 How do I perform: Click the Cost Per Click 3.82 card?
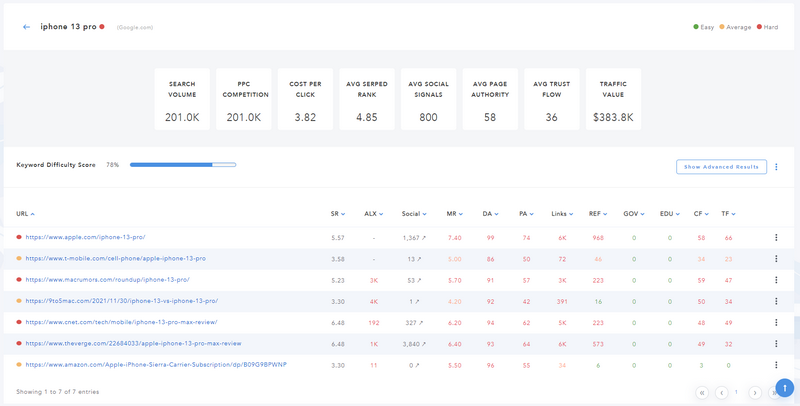[305, 99]
